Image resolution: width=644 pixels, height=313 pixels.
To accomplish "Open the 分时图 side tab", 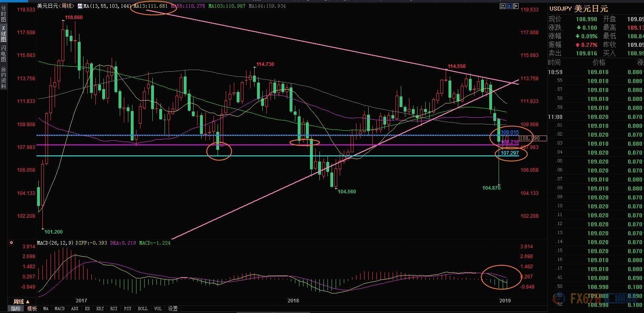I will point(3,14).
